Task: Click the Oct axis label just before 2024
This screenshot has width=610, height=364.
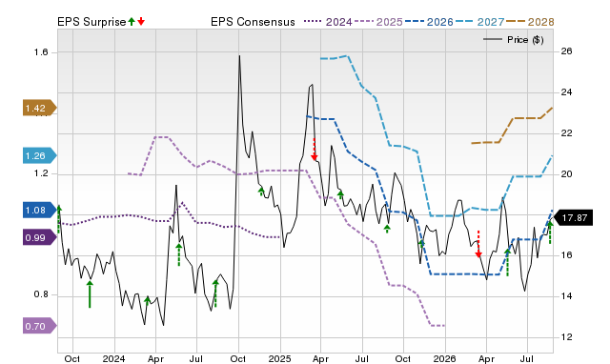Action: click(72, 358)
